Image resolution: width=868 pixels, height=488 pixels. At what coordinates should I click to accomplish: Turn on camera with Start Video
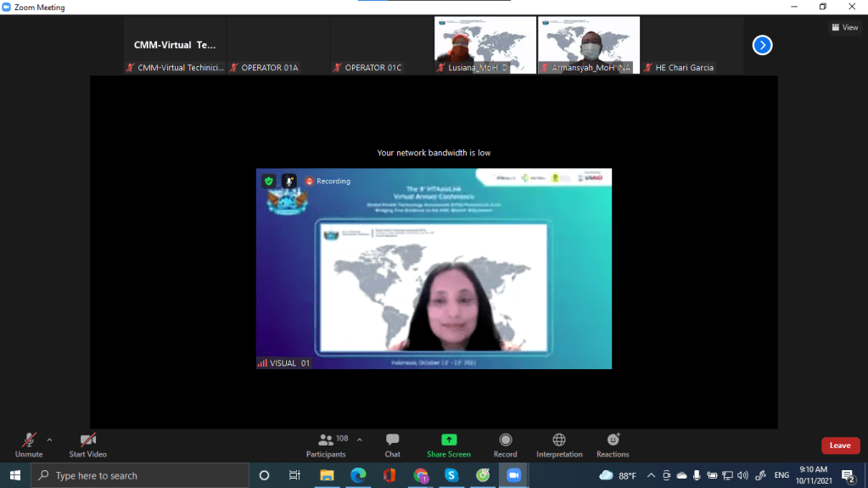[x=87, y=445]
